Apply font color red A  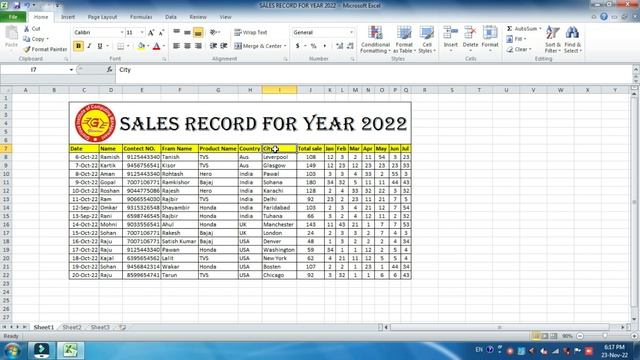pyautogui.click(x=156, y=46)
